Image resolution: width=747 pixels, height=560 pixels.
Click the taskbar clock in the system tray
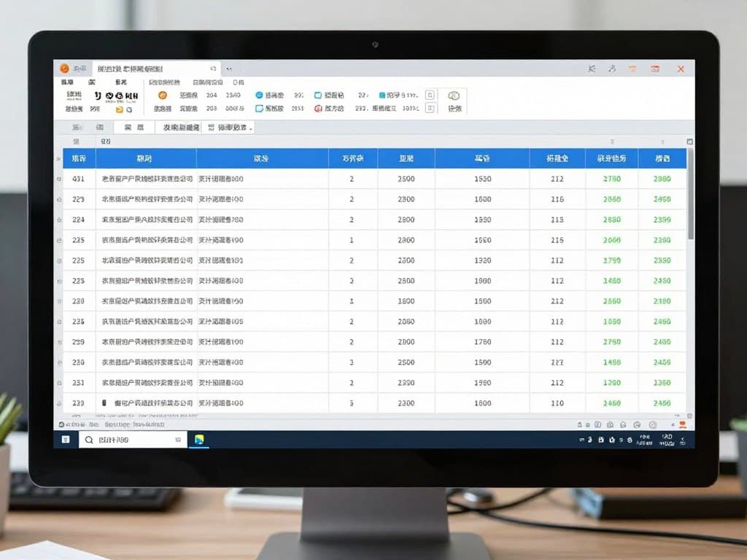click(x=667, y=440)
